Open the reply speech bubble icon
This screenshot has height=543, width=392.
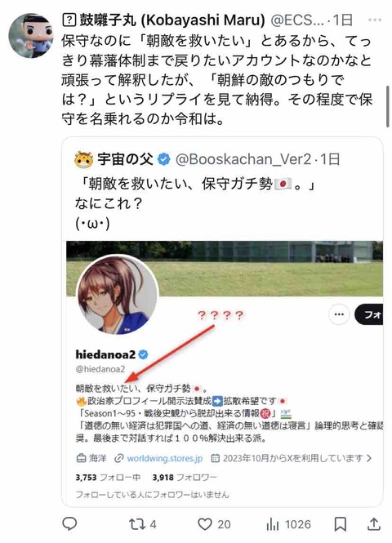point(69,524)
